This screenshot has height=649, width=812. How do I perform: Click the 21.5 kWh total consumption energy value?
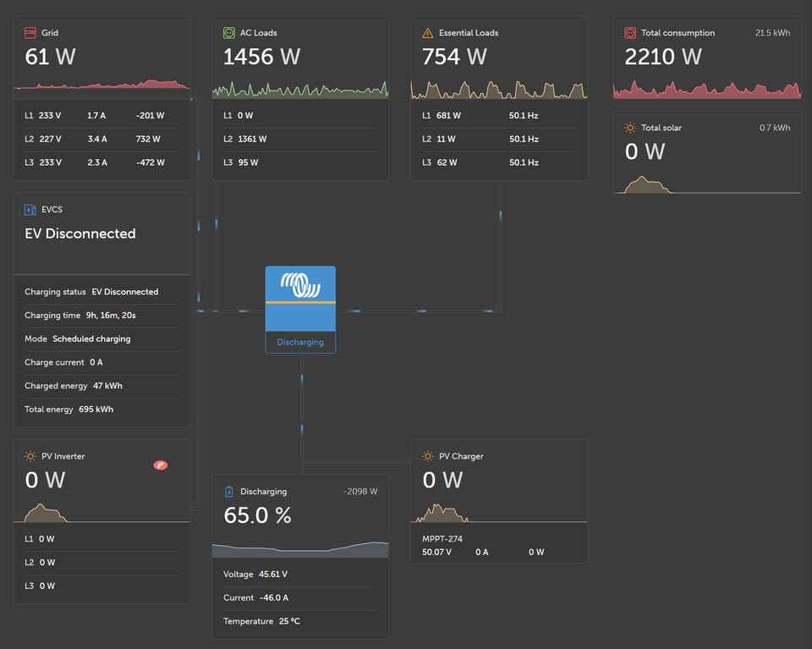coord(772,33)
